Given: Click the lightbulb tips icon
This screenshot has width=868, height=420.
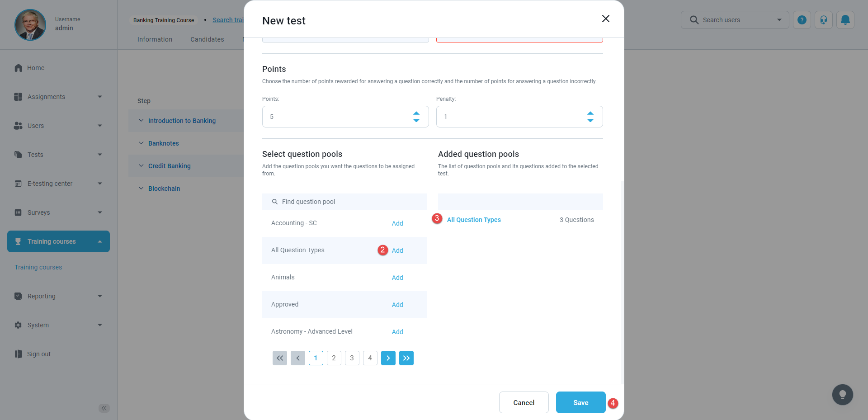Looking at the screenshot, I should pos(842,395).
